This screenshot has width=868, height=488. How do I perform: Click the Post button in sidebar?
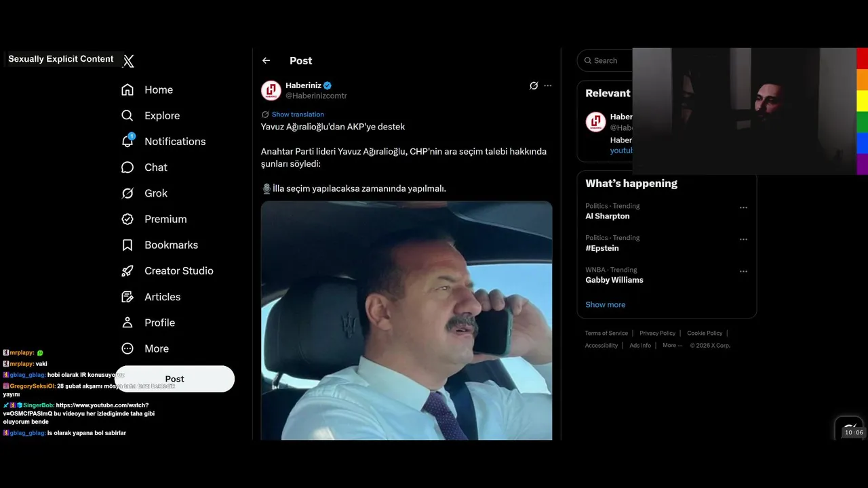[174, 379]
